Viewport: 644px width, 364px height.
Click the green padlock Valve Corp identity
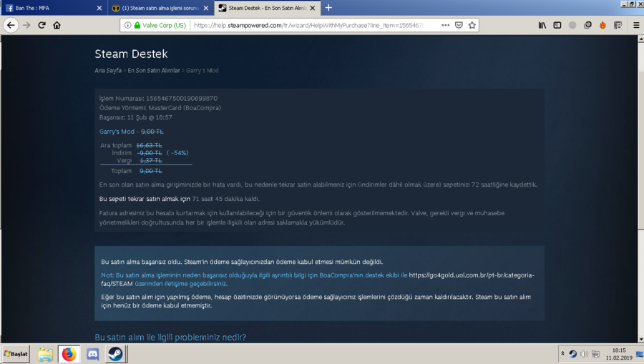160,26
